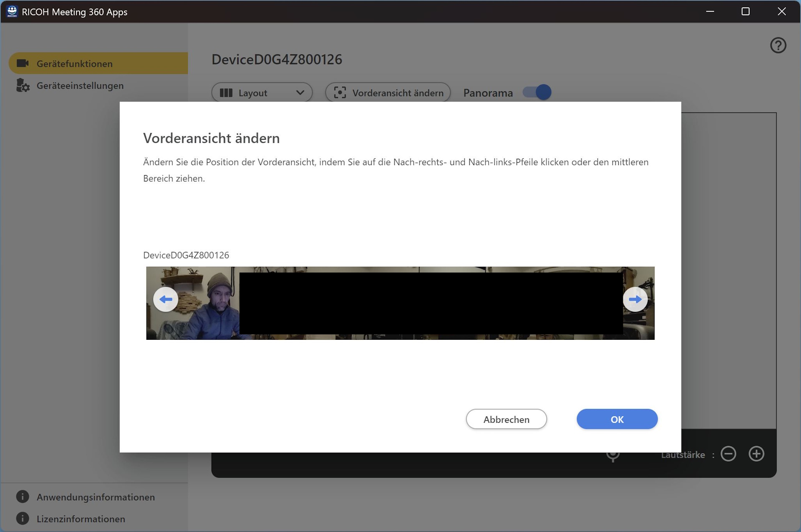The width and height of the screenshot is (801, 532).
Task: Click the volume increase plus icon
Action: point(756,454)
